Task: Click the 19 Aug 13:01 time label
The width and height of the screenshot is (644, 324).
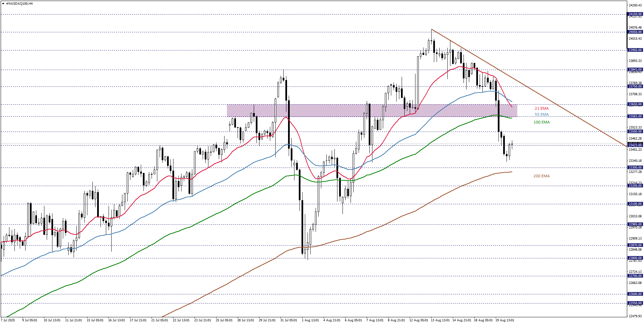Action: point(505,320)
